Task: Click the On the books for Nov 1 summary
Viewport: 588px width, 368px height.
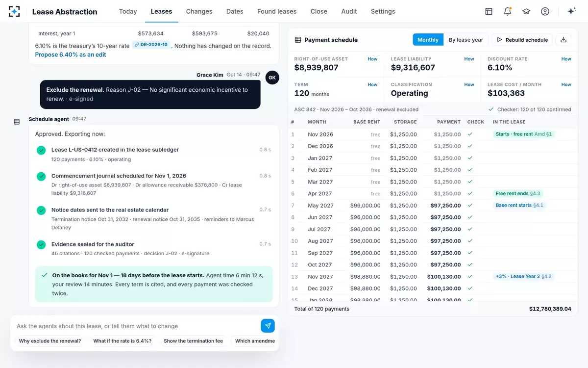Action: click(x=154, y=284)
